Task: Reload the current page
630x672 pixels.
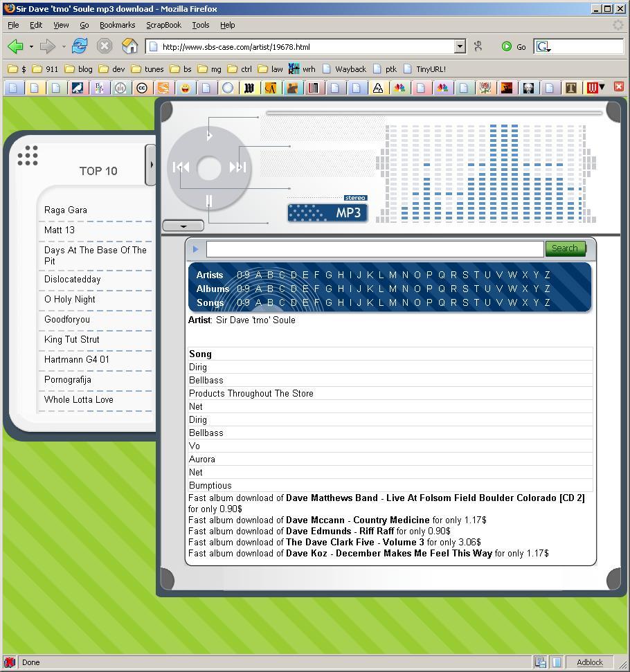Action: [x=80, y=46]
